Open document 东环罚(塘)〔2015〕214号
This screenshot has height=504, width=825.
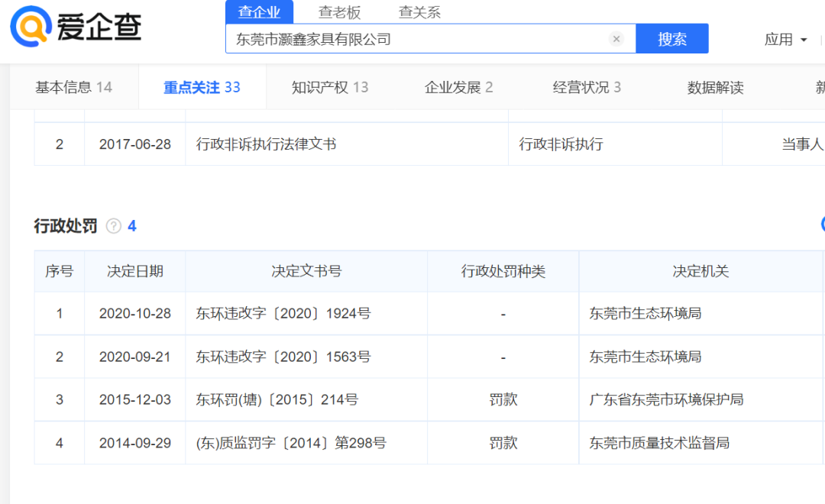click(277, 400)
